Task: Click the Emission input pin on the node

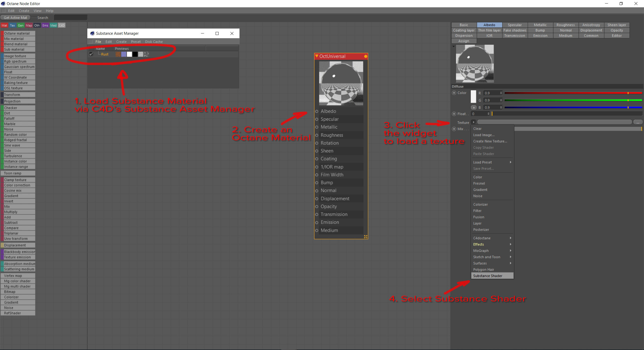Action: click(317, 223)
